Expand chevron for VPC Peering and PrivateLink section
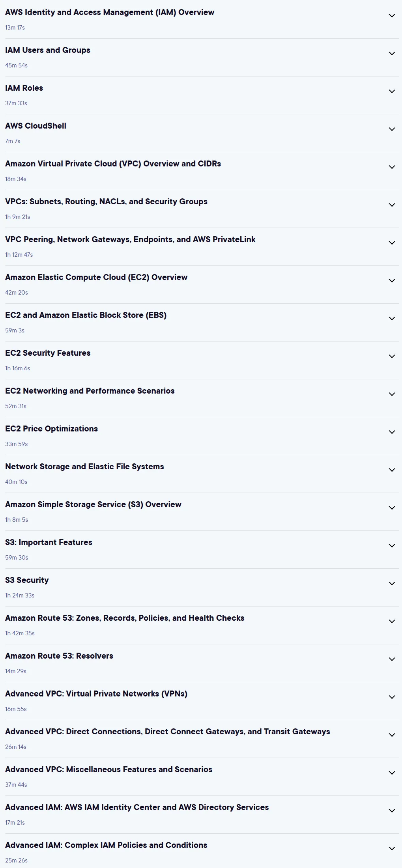This screenshot has width=402, height=868. (392, 243)
